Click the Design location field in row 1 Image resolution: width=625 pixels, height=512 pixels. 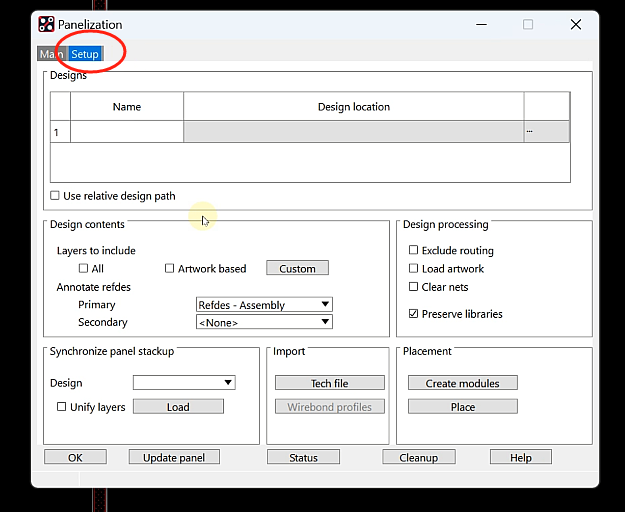354,132
